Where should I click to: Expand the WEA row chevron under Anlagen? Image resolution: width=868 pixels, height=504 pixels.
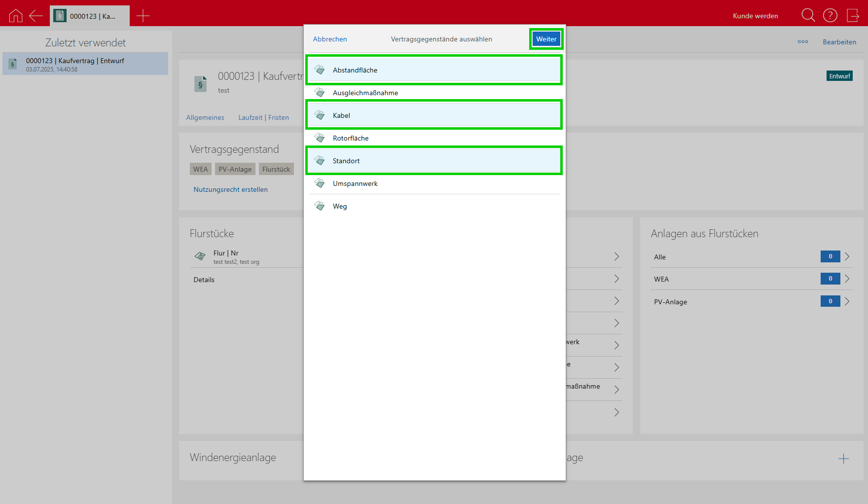pyautogui.click(x=847, y=279)
